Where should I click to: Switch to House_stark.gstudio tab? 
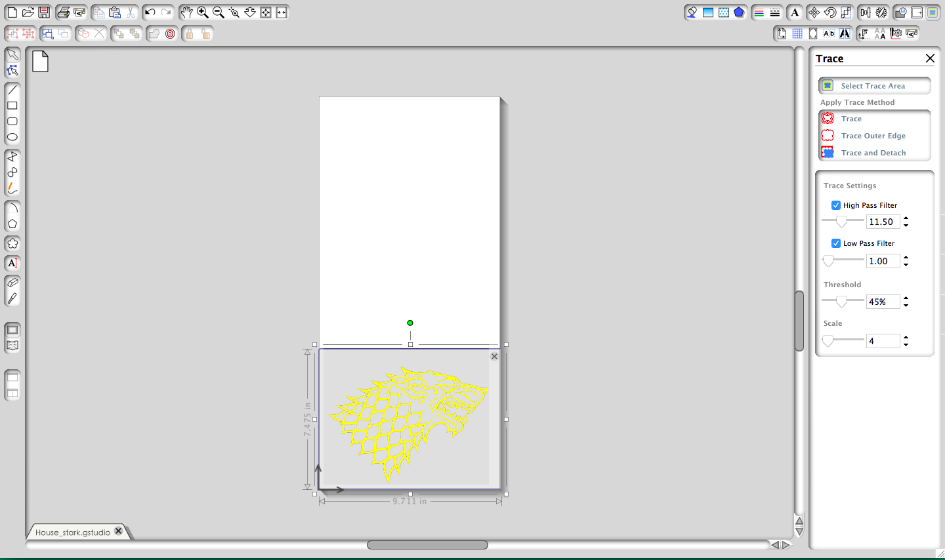73,532
